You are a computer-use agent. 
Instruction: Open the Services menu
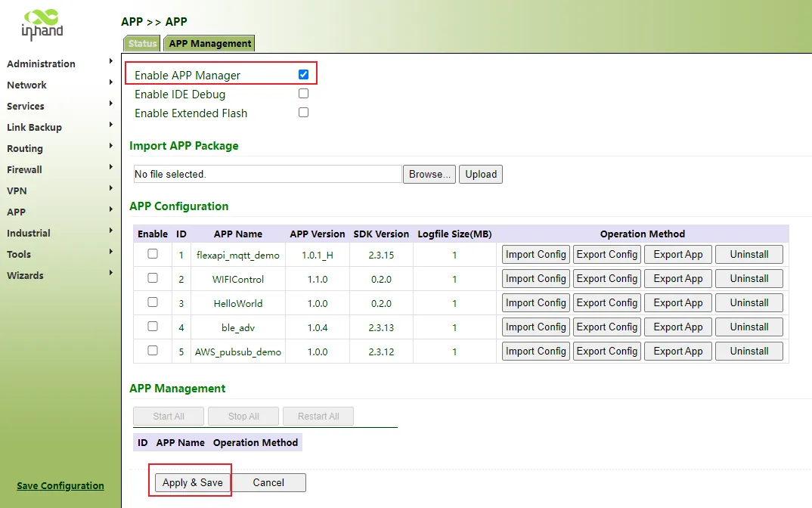point(26,106)
